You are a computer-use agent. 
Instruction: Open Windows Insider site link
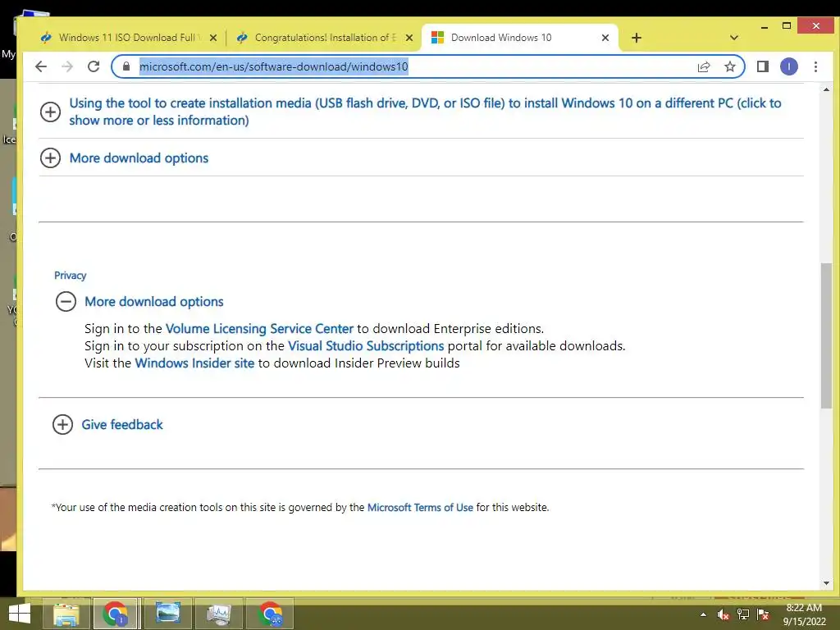pos(194,363)
